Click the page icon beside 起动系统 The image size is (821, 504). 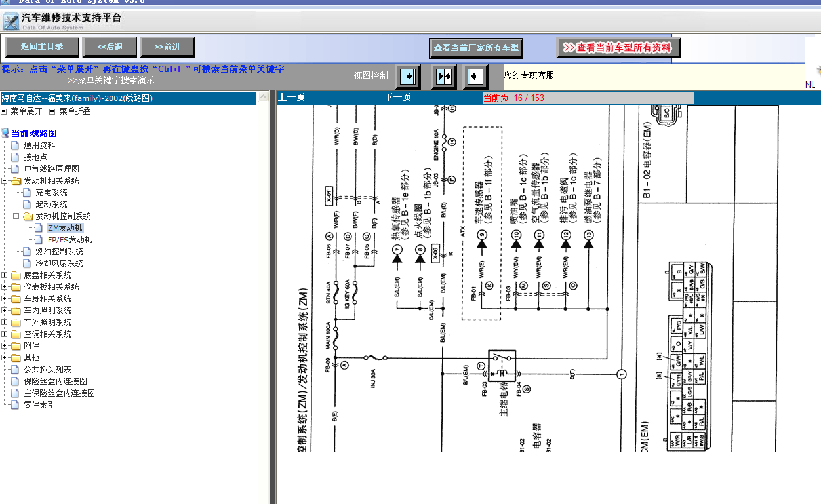[x=27, y=204]
